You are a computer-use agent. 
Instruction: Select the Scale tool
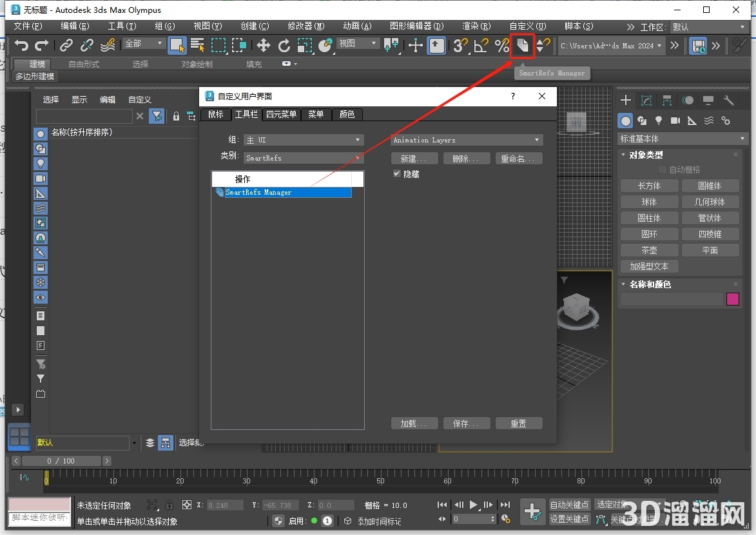point(305,45)
